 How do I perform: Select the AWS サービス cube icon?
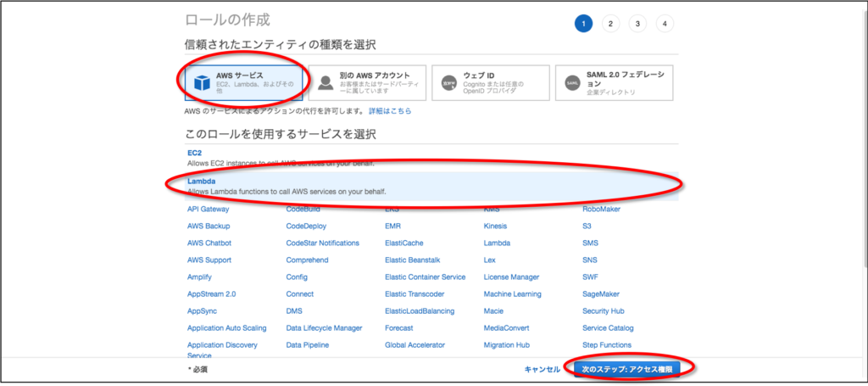click(202, 82)
